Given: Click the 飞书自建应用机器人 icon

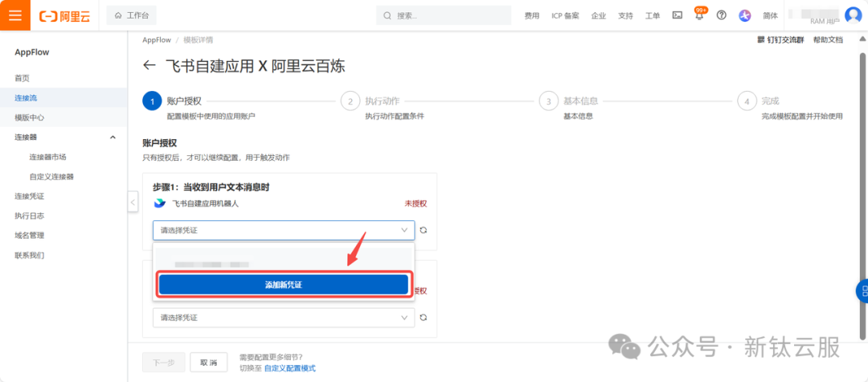Looking at the screenshot, I should tap(159, 203).
